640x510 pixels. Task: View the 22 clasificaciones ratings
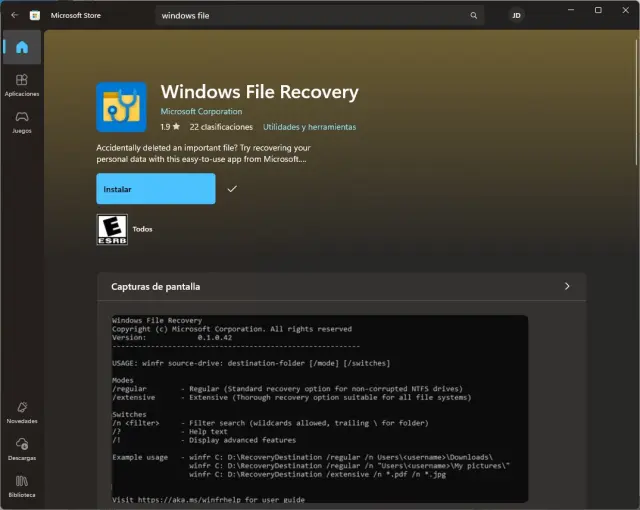tap(220, 127)
